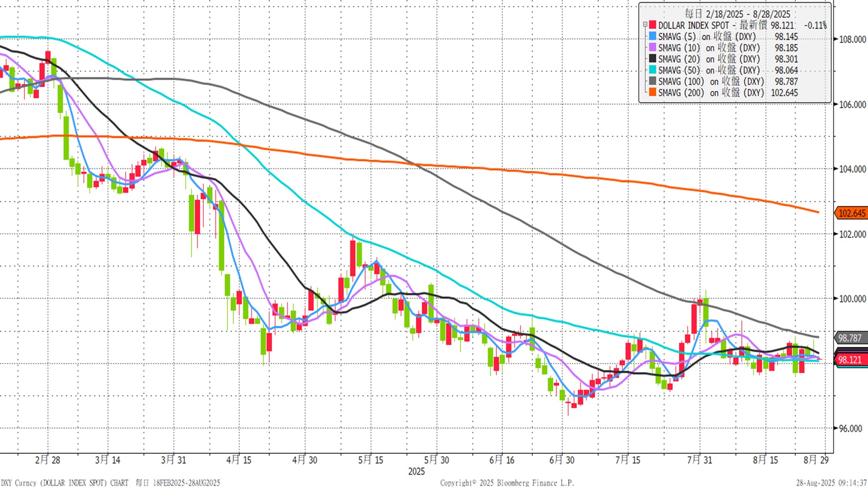Click the purple SMAVG (10) color swatch
This screenshot has height=488, width=868.
[x=653, y=48]
